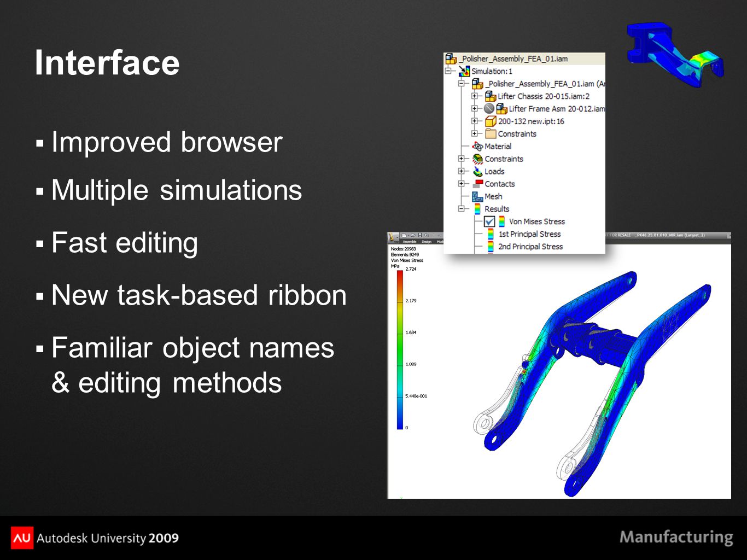Expand the Contacts node
This screenshot has height=560, width=747.
(x=462, y=184)
